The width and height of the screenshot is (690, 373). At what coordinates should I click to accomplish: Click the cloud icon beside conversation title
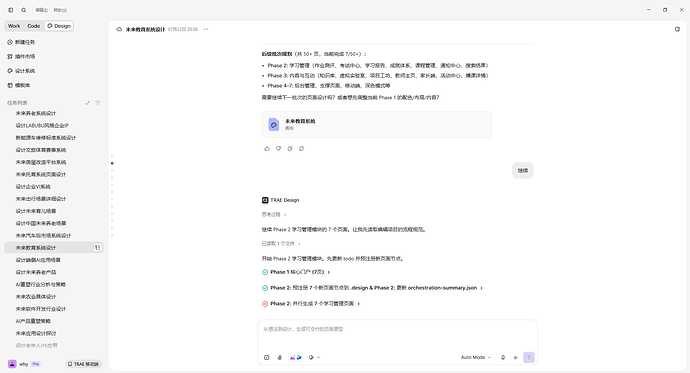point(119,29)
